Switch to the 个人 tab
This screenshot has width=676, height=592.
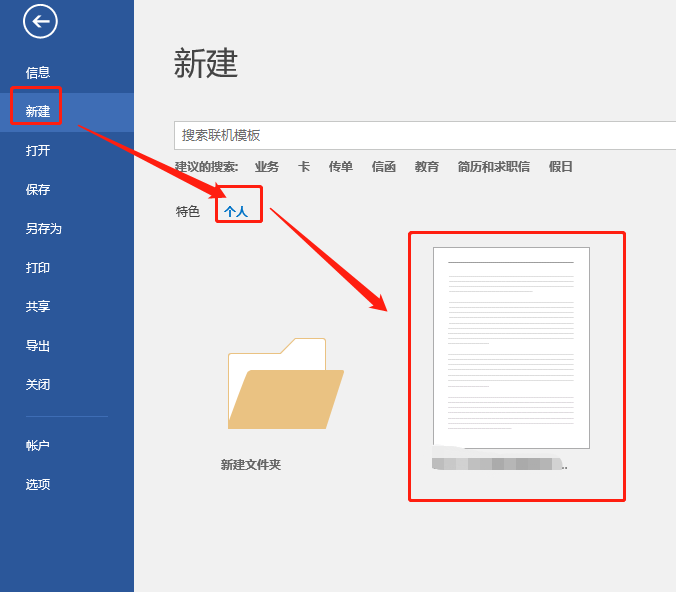pos(236,212)
